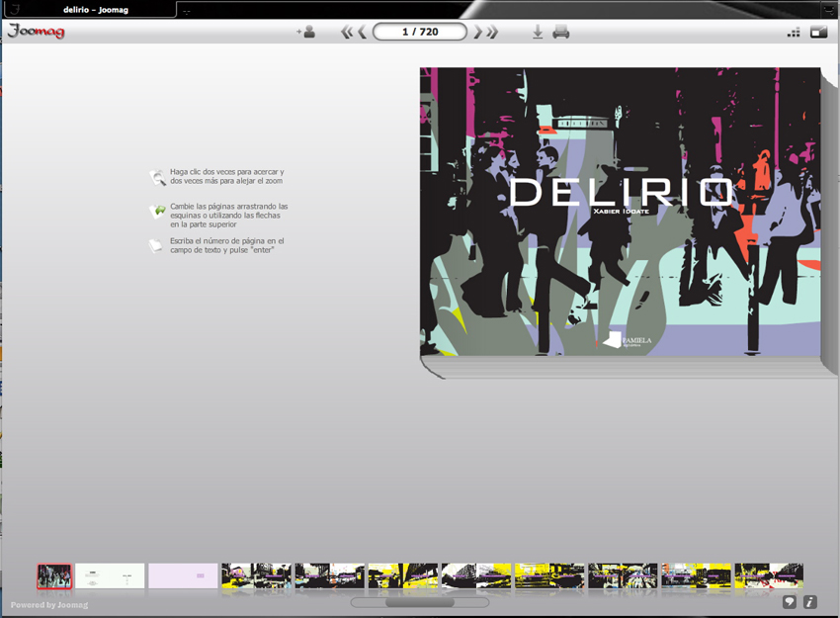
Task: Click the PAMIELA publisher logo on cover
Action: pos(627,340)
